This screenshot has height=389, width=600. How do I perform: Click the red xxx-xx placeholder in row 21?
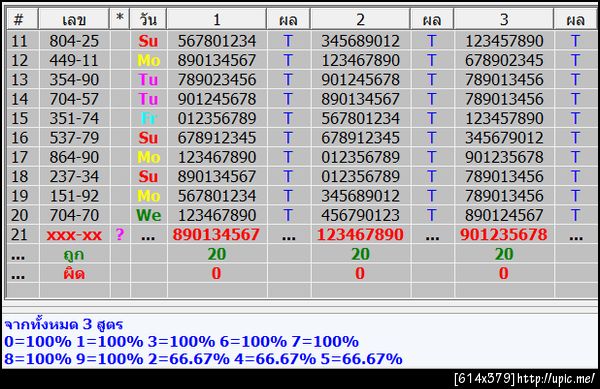pos(74,235)
